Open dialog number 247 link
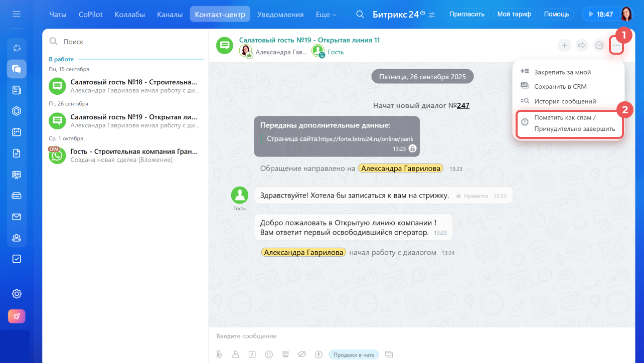 [463, 106]
